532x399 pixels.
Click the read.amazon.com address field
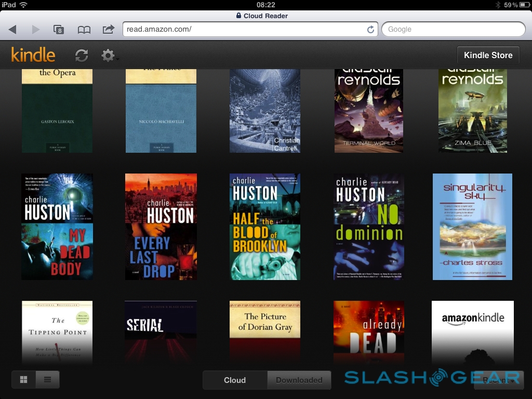click(x=250, y=29)
